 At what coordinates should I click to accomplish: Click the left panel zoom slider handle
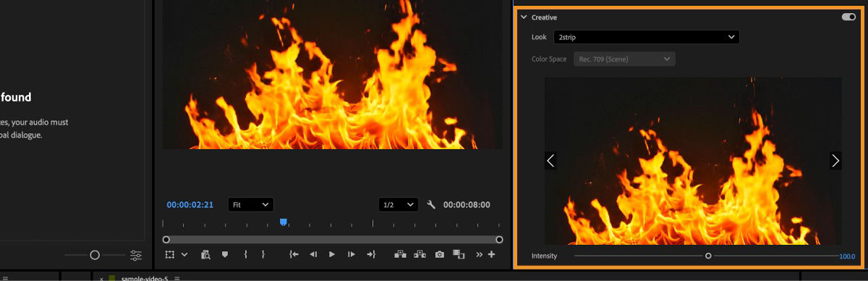pos(95,255)
